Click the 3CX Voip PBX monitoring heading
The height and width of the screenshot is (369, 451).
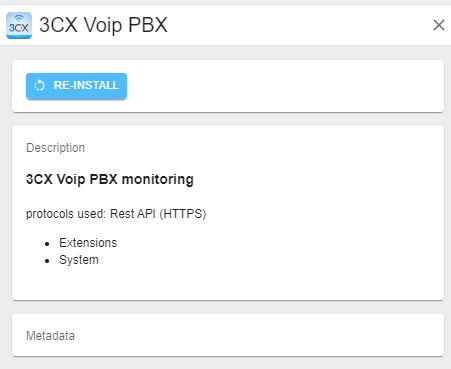coord(110,179)
